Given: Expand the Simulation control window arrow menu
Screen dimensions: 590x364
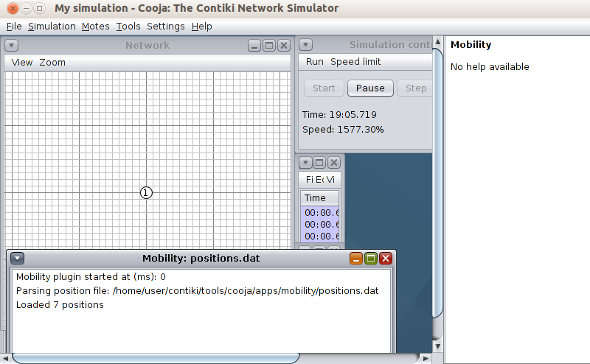Looking at the screenshot, I should pos(306,46).
